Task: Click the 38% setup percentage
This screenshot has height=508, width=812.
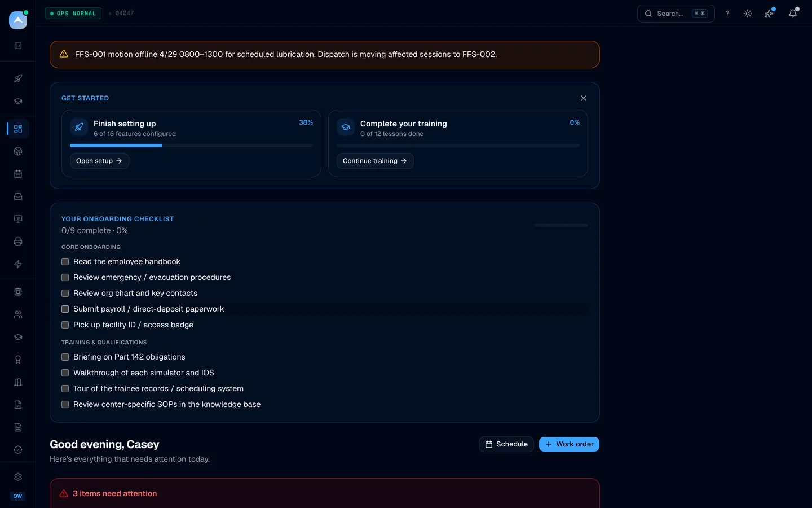Action: coord(306,122)
